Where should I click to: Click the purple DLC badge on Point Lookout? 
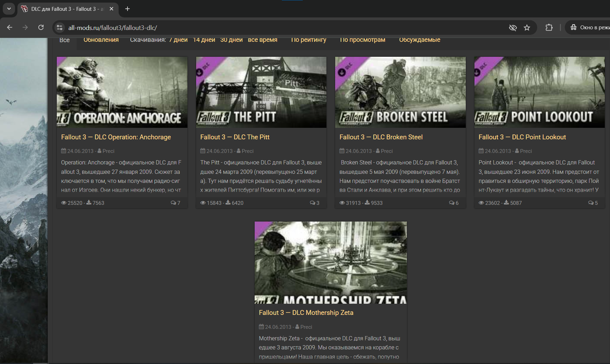484,68
